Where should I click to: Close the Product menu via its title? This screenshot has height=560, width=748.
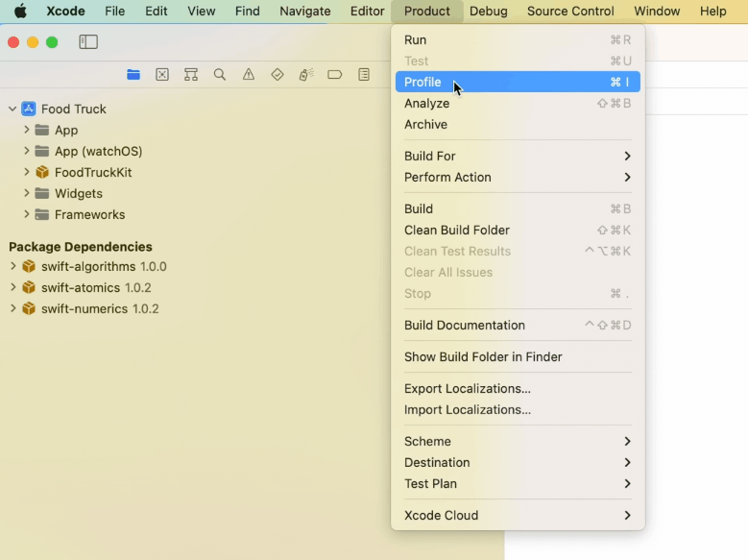(x=427, y=11)
